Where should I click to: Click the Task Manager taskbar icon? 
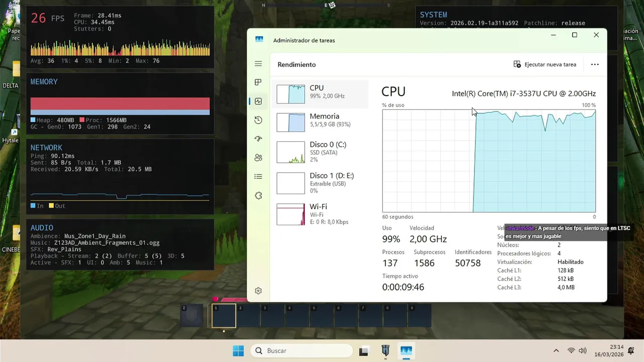pyautogui.click(x=406, y=351)
